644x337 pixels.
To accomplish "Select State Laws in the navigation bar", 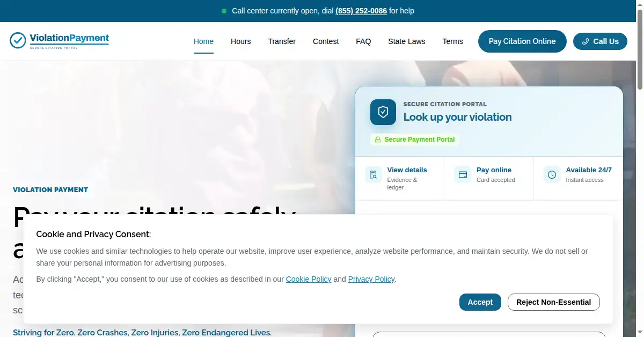I will 407,41.
